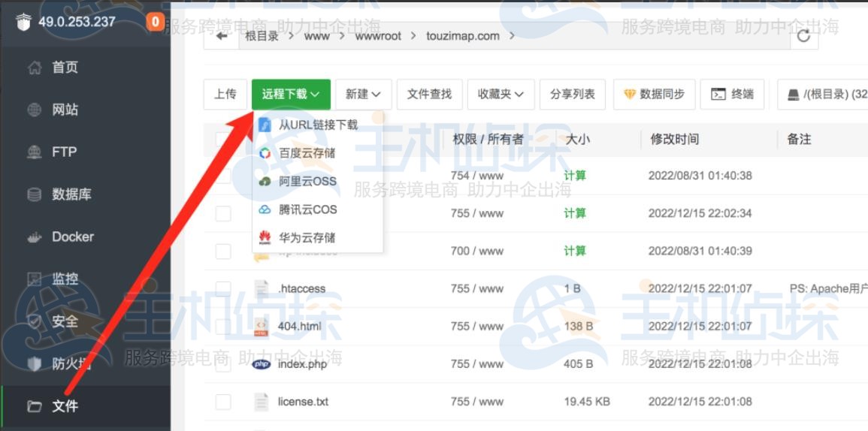Click the home icon beside 首页

coord(35,68)
